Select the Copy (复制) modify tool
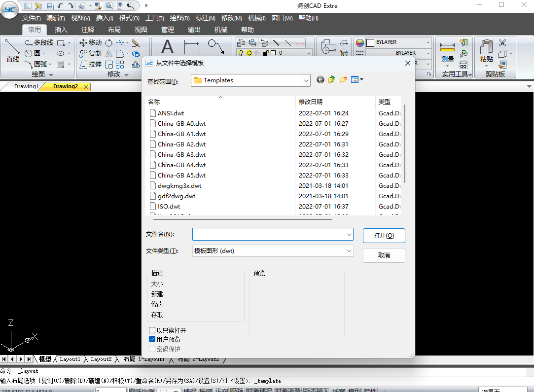534x392 pixels. click(x=90, y=53)
